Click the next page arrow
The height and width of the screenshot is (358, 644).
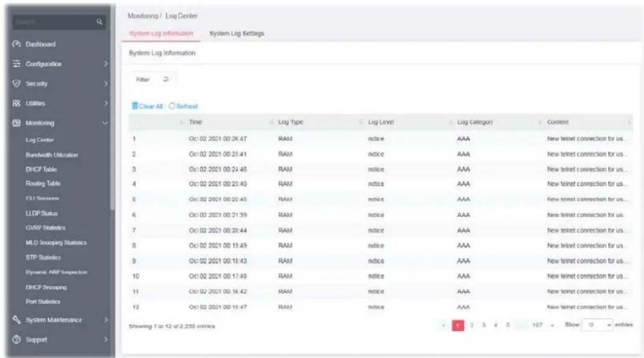553,325
